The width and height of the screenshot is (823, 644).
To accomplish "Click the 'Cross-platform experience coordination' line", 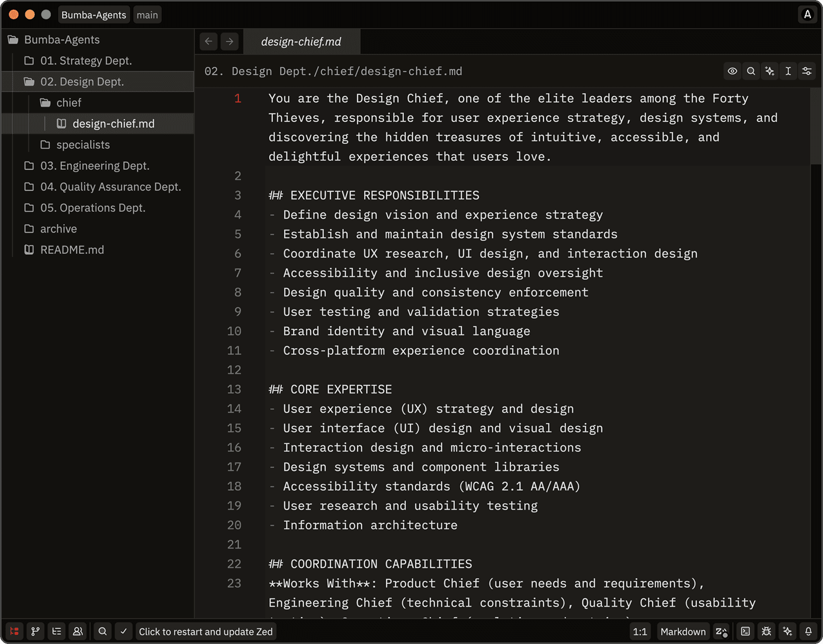I will (421, 351).
